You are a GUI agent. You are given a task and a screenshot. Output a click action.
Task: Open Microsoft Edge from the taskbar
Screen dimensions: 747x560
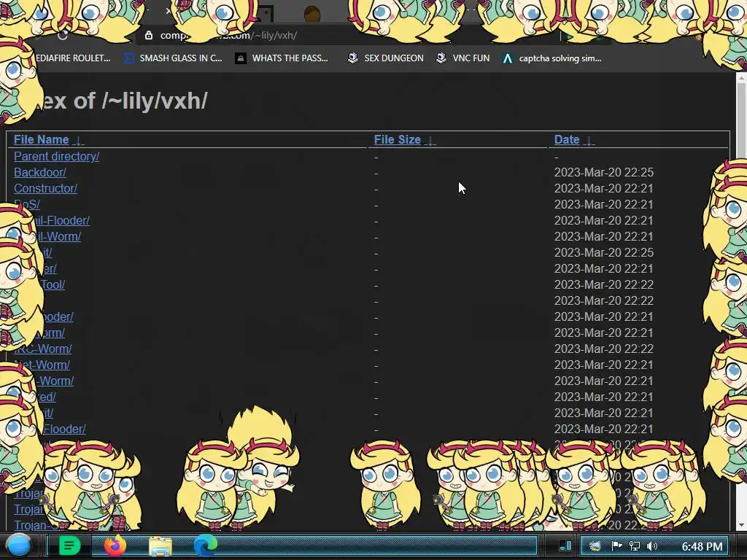tap(206, 545)
